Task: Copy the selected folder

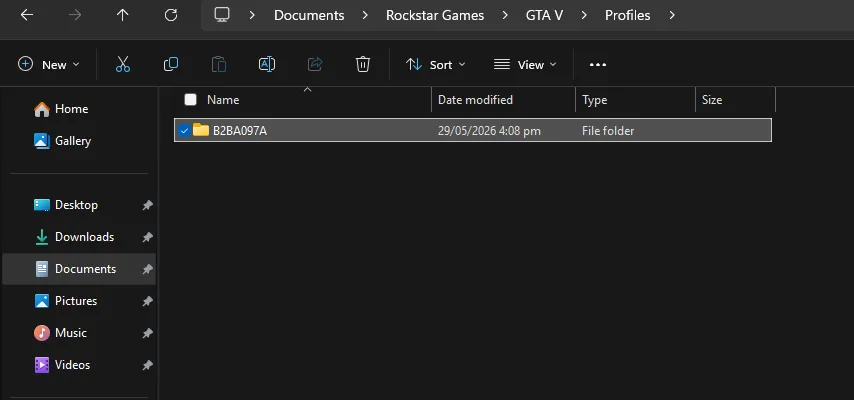Action: (x=170, y=64)
